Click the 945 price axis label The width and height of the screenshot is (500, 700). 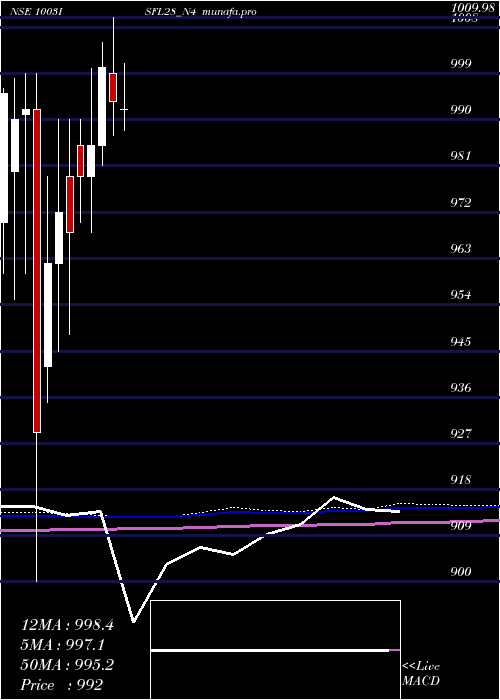point(461,342)
